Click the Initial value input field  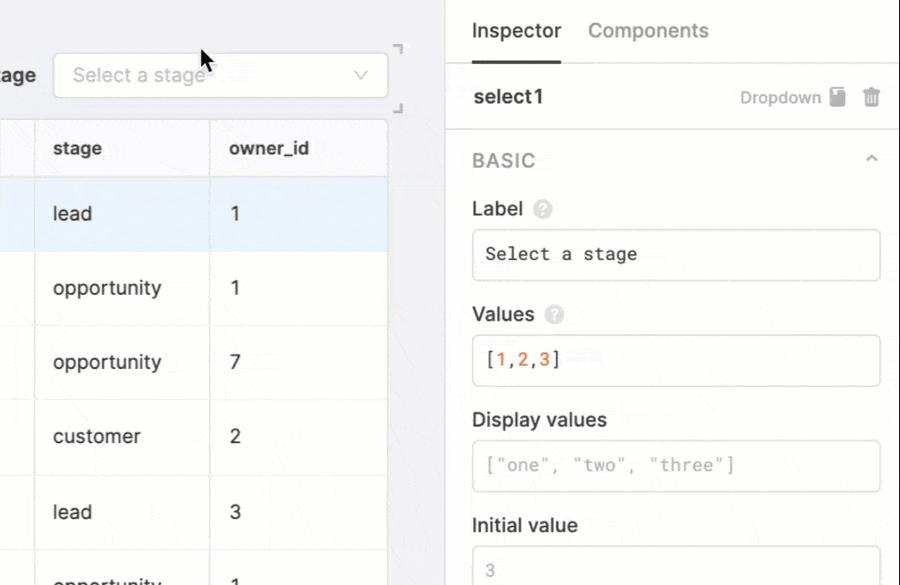click(676, 568)
